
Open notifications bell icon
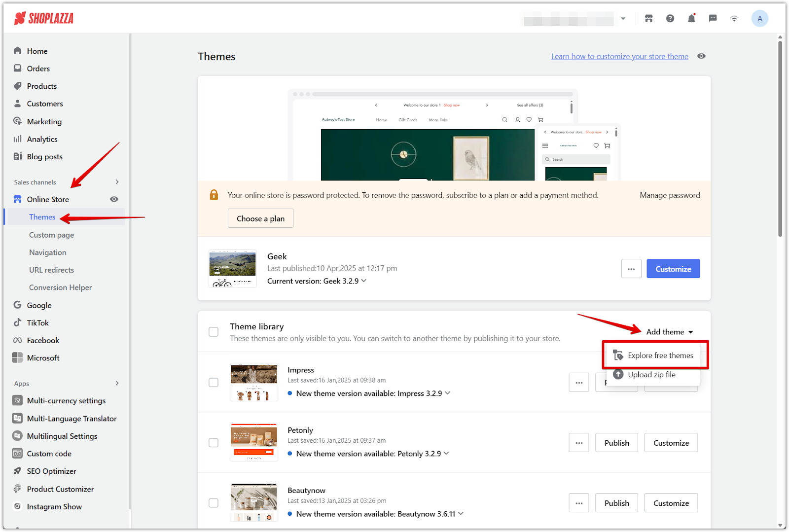(691, 19)
